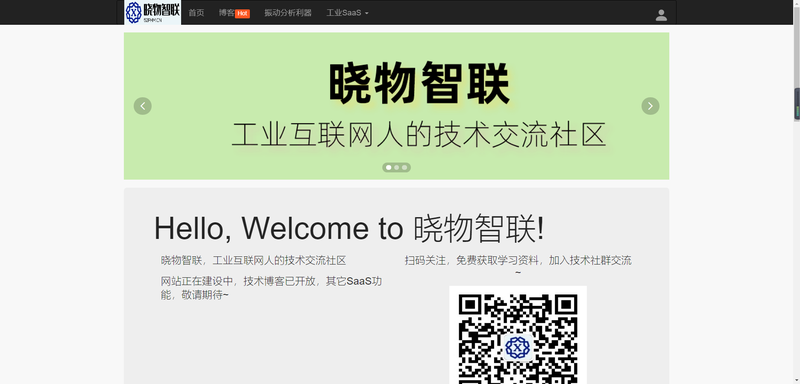Click text 晓物智联，工业互联网人的技术交流社区
800x384 pixels.
click(254, 261)
